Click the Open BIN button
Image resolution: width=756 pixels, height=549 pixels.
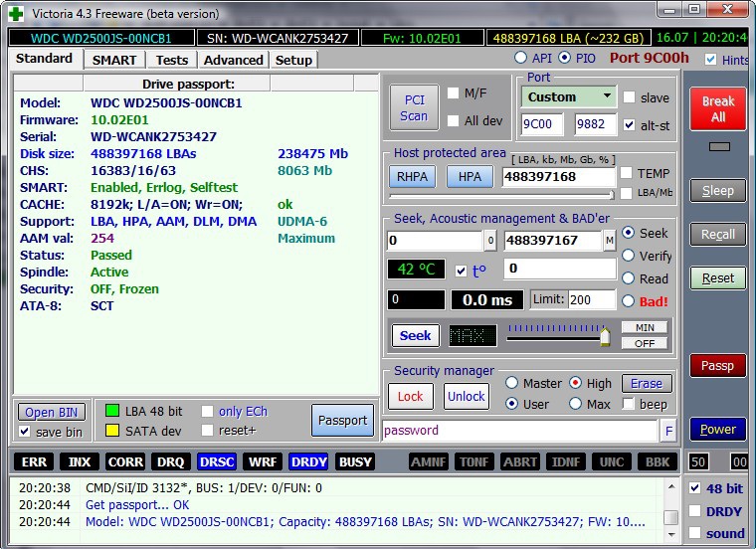(51, 412)
